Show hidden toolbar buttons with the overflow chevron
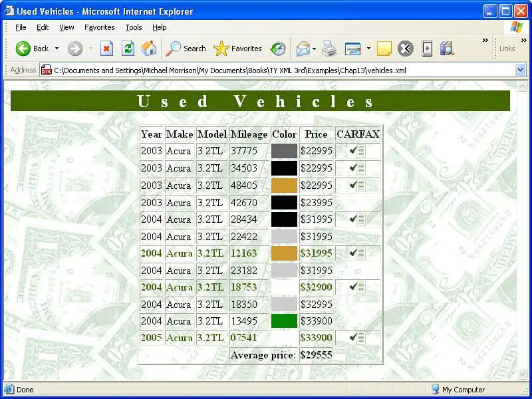 coord(485,41)
